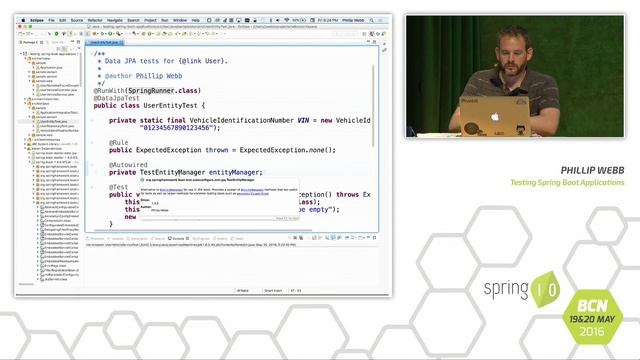Open the Window menu

[x=180, y=20]
